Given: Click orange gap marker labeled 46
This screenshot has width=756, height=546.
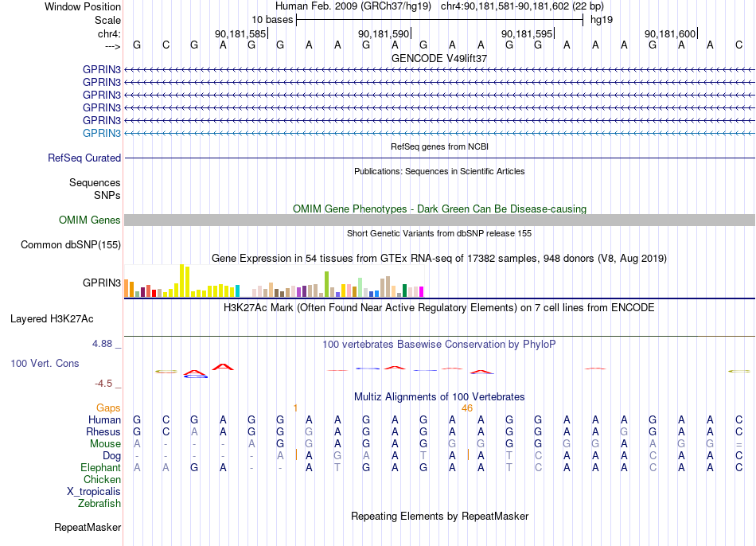Looking at the screenshot, I should pyautogui.click(x=466, y=408).
